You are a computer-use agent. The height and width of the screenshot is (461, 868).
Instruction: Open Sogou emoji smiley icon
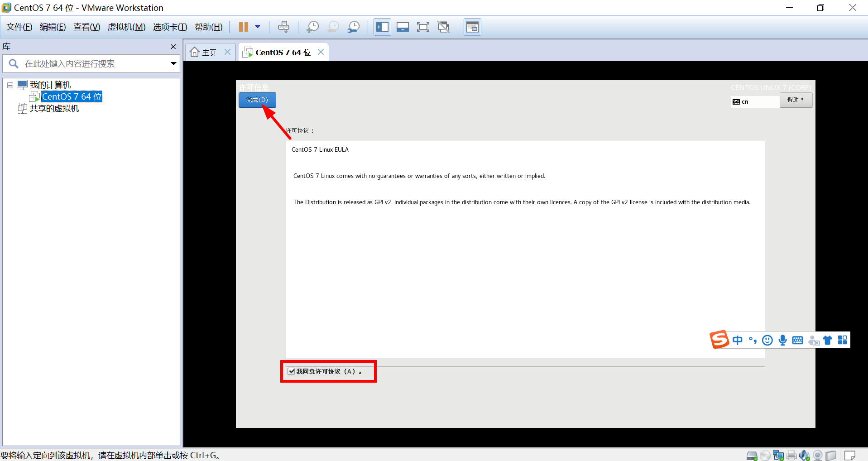[x=767, y=340]
